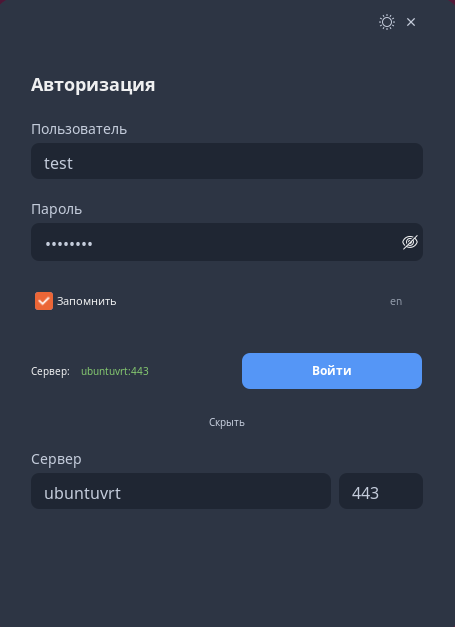Focus the 443 port field
This screenshot has width=455, height=627.
(381, 491)
